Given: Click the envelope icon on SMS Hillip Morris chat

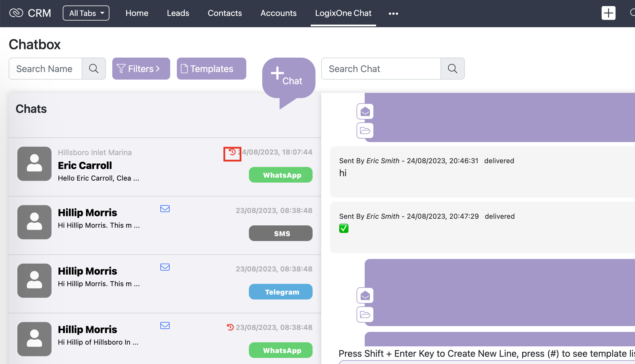Looking at the screenshot, I should pyautogui.click(x=165, y=209).
